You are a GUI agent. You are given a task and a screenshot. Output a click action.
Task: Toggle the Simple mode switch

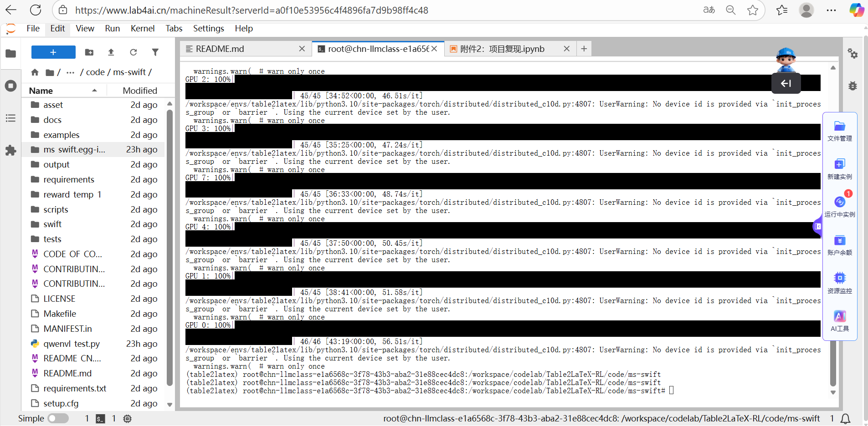[x=58, y=418]
